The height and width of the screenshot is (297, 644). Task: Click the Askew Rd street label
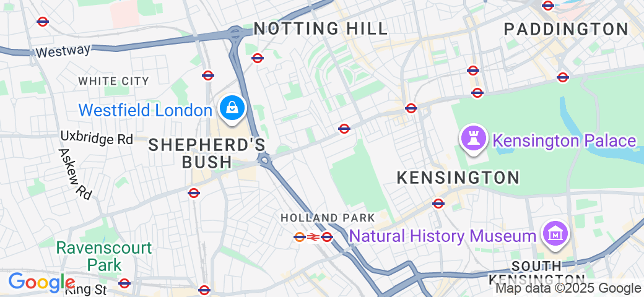(x=75, y=174)
